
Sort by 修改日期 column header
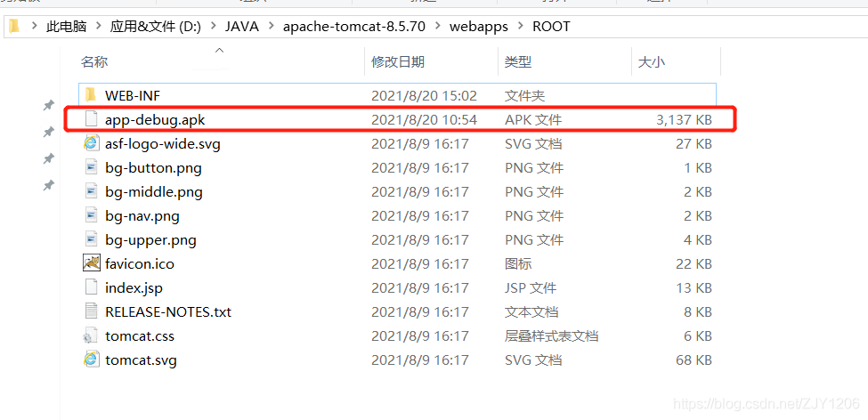coord(398,62)
